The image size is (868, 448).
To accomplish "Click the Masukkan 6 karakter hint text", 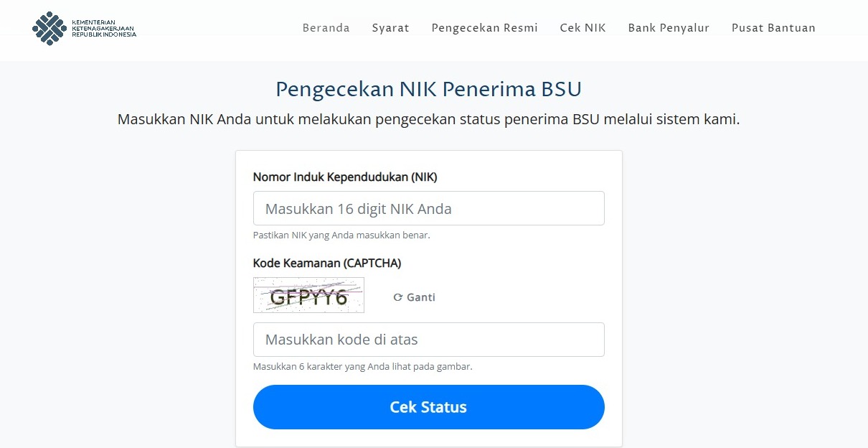I will click(362, 366).
